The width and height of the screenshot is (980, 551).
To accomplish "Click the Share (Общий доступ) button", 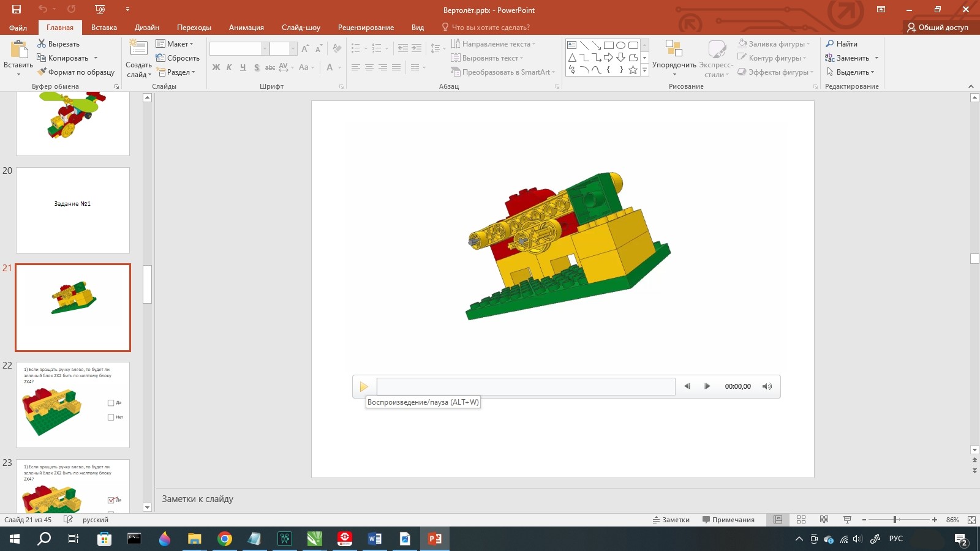I will point(938,28).
